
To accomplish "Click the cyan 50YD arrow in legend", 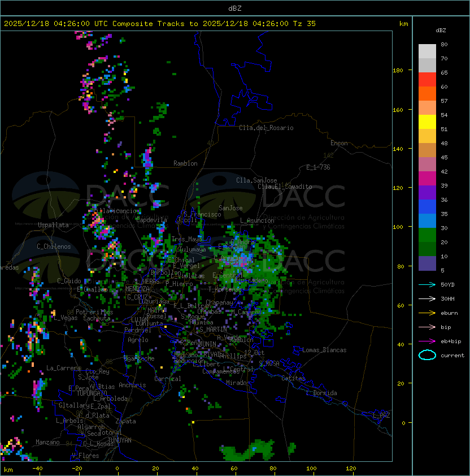I will pos(427,284).
